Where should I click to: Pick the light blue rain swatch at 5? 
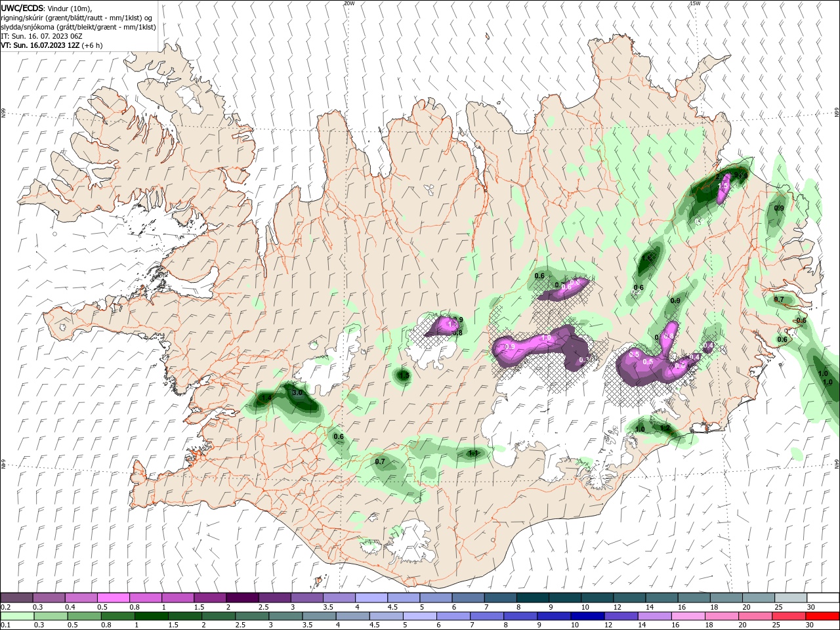click(x=419, y=616)
